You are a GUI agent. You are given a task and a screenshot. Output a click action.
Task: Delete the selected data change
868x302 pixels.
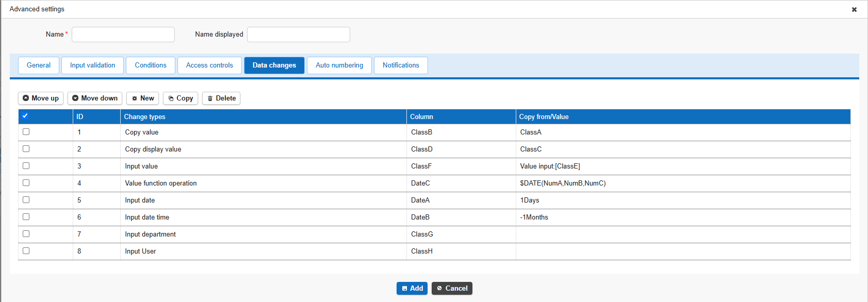coord(221,98)
